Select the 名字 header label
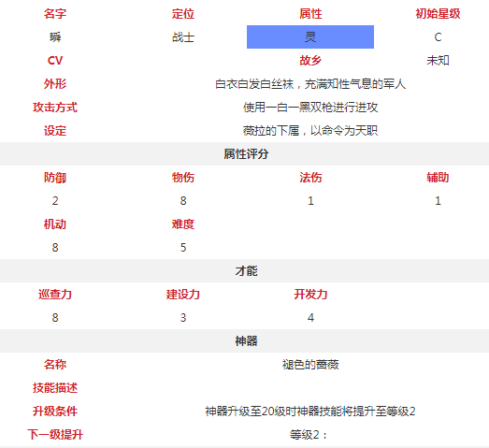Screen dimensions: 489x448 point(55,14)
